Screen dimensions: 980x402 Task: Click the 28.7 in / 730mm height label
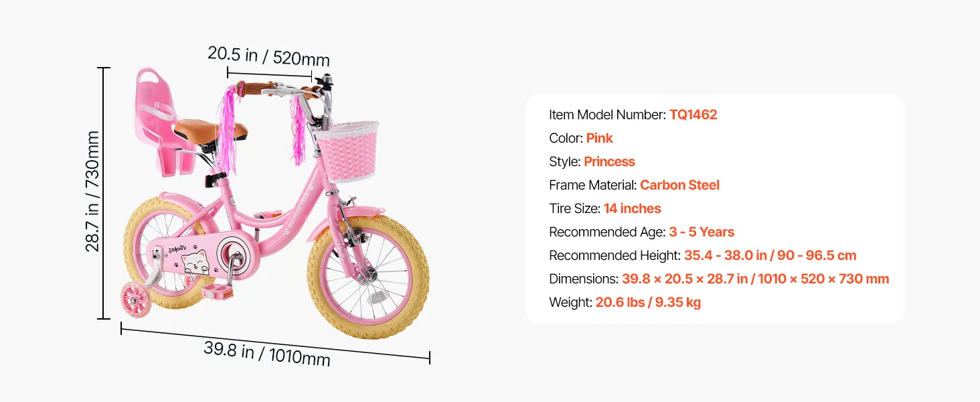92,192
